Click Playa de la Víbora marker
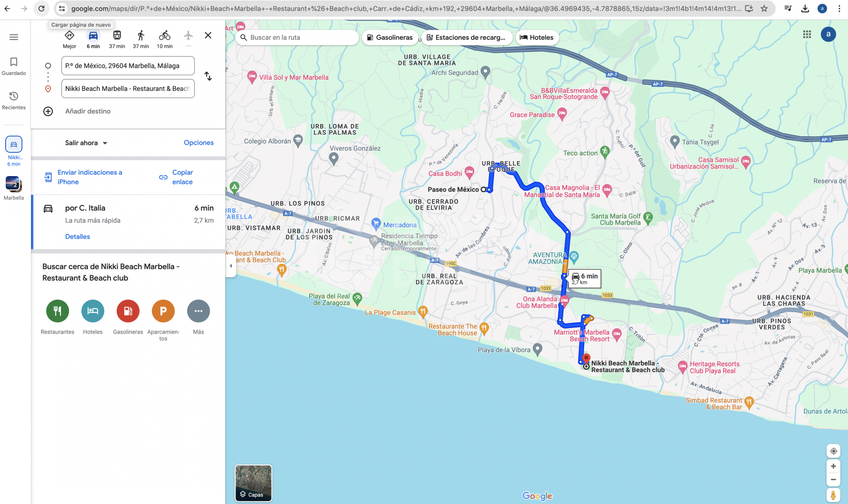 [x=538, y=349]
